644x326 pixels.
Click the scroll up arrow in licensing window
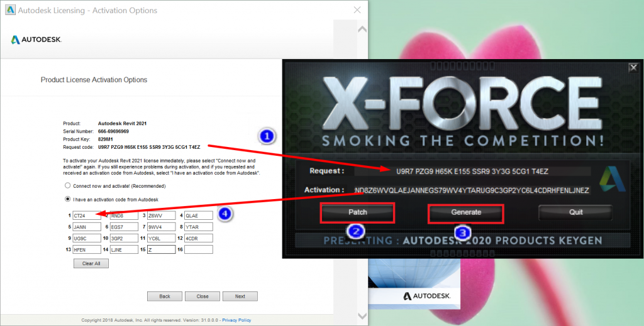pos(362,30)
